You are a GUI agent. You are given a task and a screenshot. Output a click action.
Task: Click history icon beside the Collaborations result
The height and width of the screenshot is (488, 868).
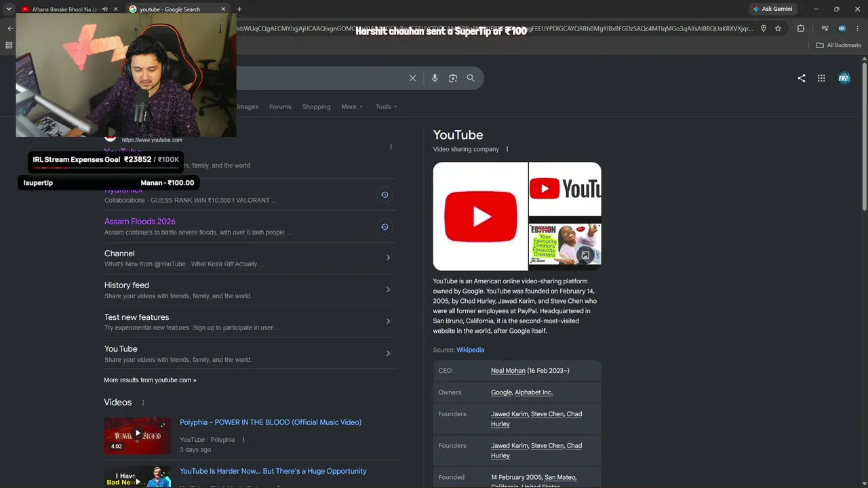pyautogui.click(x=384, y=195)
